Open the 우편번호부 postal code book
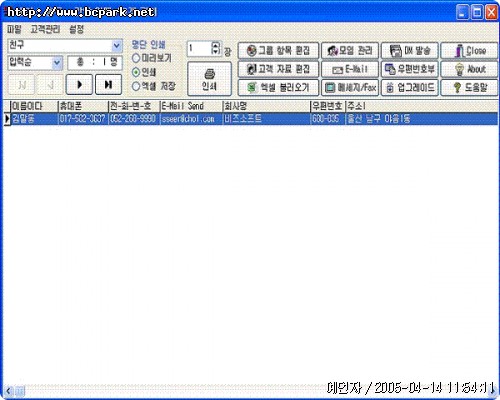 [x=409, y=69]
